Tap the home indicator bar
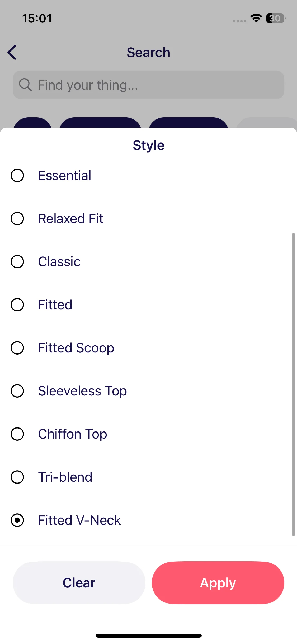This screenshot has height=644, width=297. [149, 636]
